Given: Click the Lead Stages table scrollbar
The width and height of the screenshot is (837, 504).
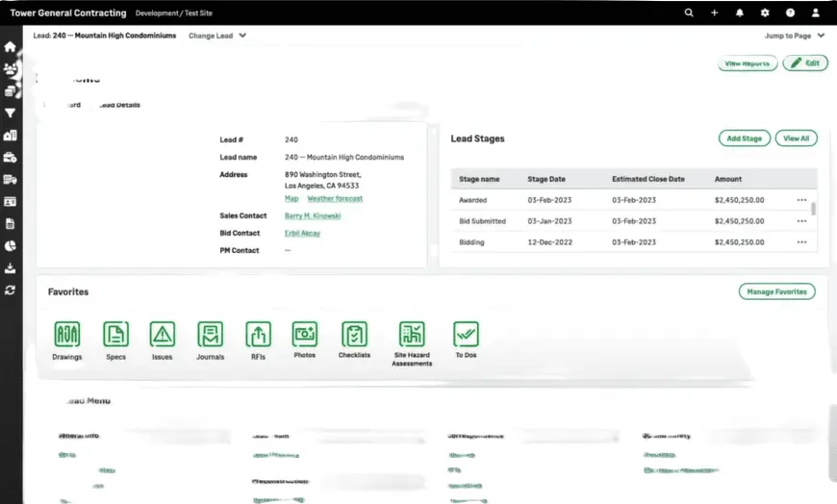Looking at the screenshot, I should 813,209.
